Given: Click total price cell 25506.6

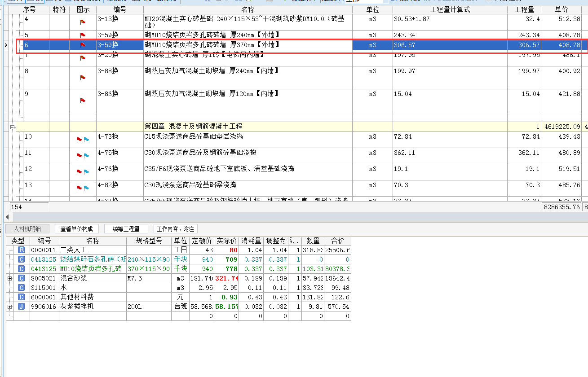Looking at the screenshot, I should pos(337,250).
